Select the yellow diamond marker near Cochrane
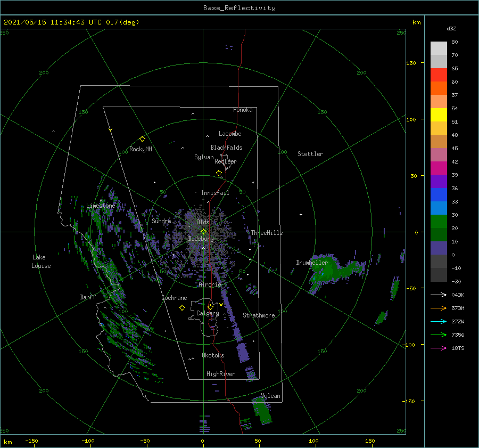The image size is (479, 448). [182, 308]
